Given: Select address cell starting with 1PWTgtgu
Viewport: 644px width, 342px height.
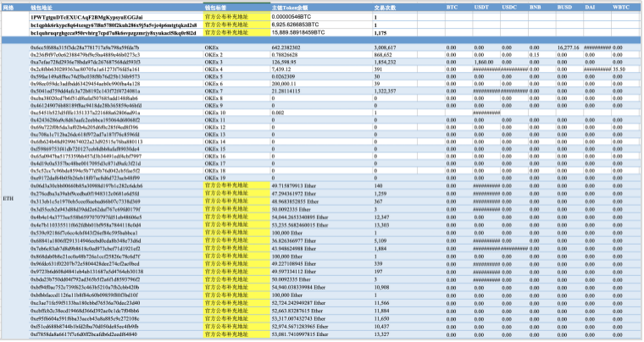Looking at the screenshot, I should (86, 17).
